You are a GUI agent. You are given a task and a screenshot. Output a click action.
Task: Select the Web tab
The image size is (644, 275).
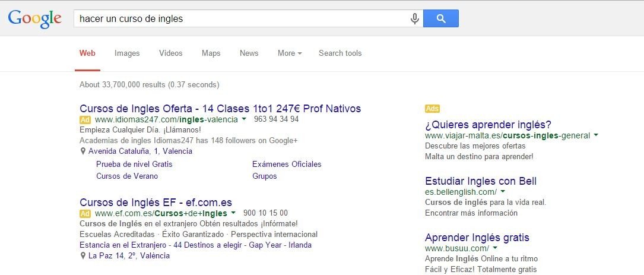tap(87, 53)
